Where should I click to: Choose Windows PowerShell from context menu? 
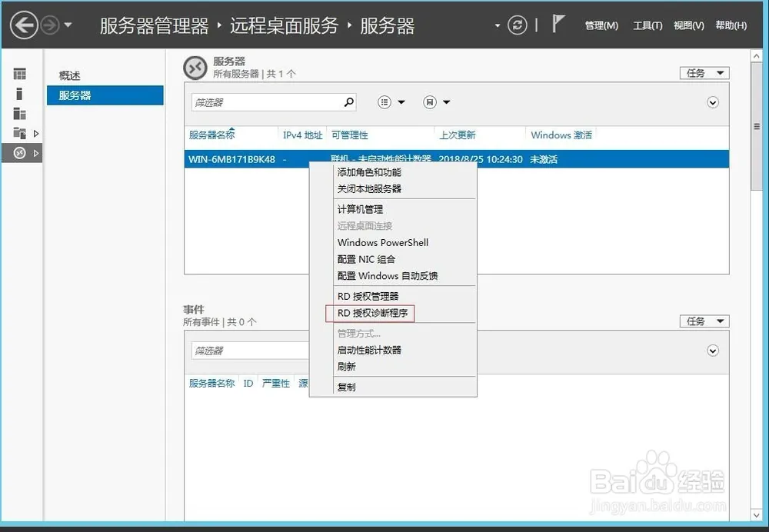(382, 242)
